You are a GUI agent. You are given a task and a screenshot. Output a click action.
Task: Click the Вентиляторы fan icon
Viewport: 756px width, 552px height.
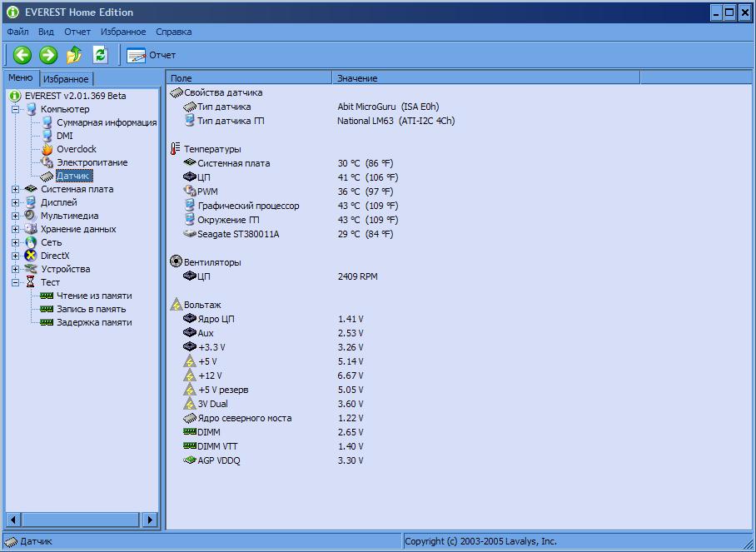pyautogui.click(x=176, y=261)
